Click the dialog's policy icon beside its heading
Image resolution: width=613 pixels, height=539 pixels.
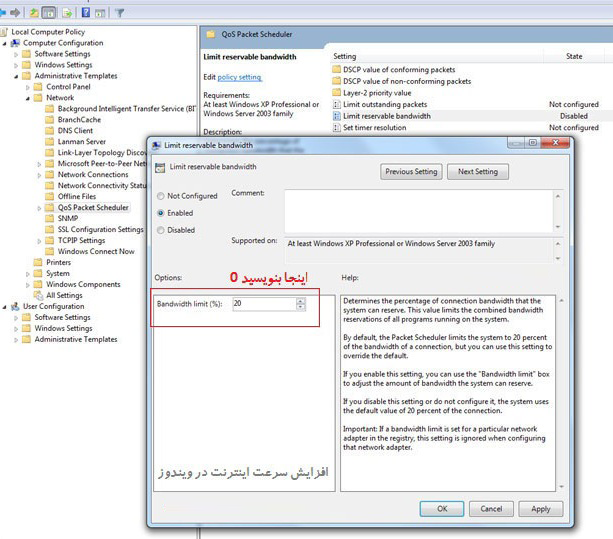click(160, 168)
